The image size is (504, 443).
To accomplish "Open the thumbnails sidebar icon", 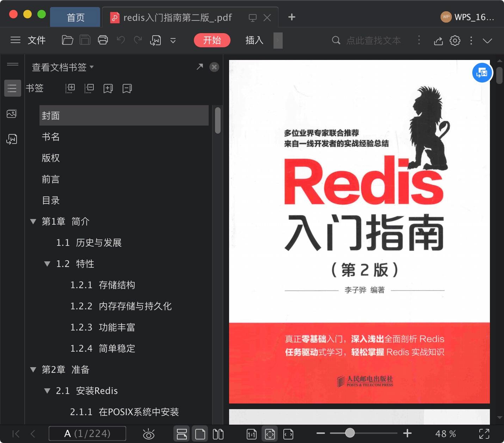I will pyautogui.click(x=12, y=114).
